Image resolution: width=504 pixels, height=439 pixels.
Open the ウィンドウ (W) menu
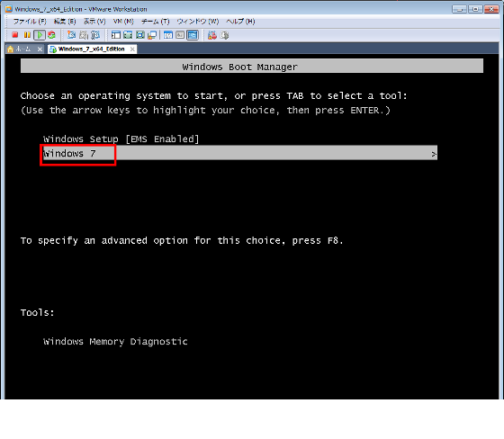coord(198,22)
